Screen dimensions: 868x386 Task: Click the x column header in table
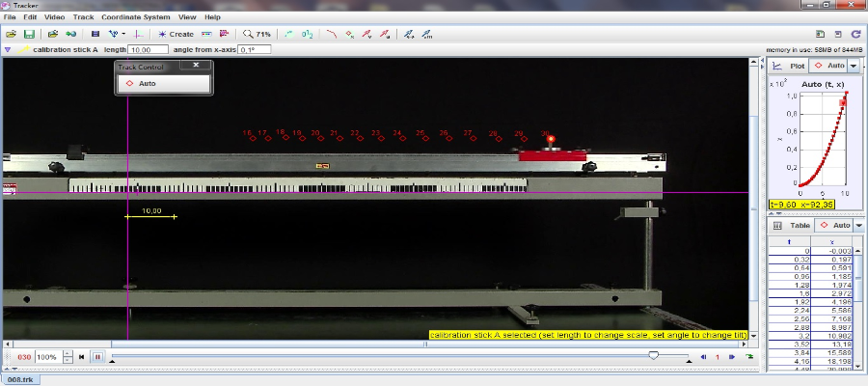pos(832,242)
